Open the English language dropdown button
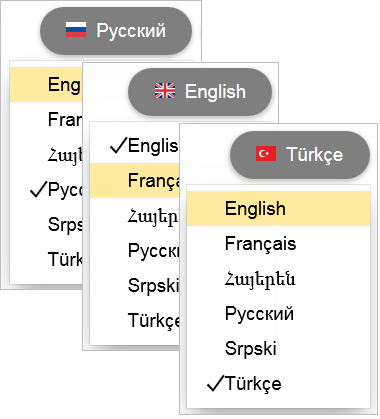 point(200,92)
